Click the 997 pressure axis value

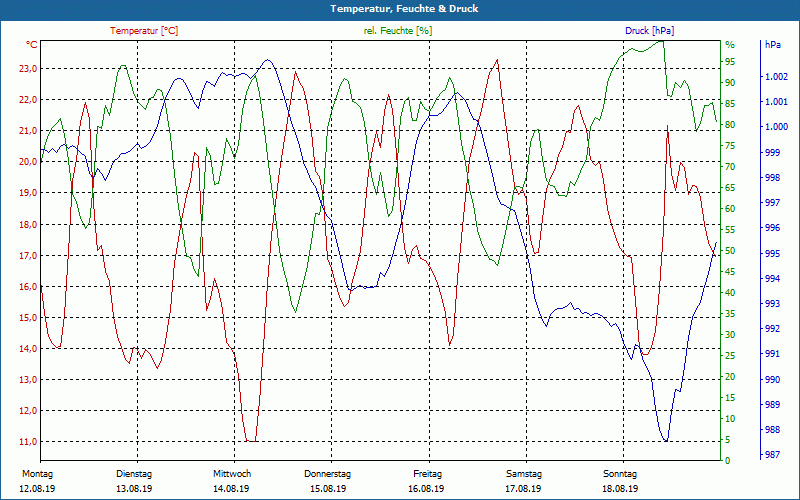[772, 203]
